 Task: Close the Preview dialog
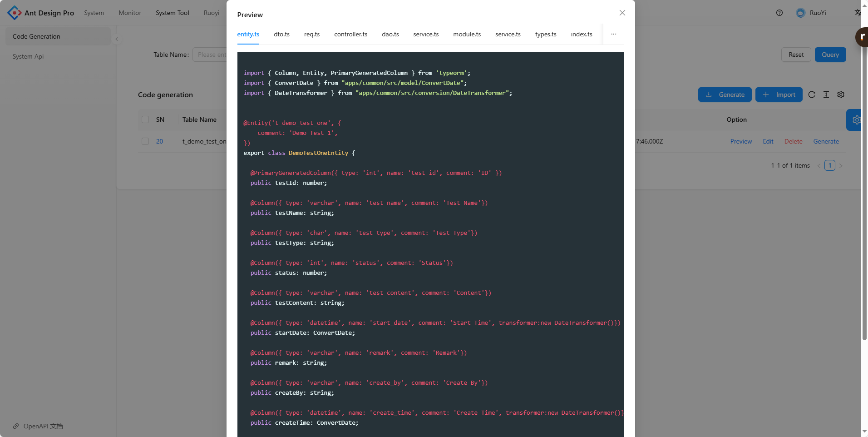pyautogui.click(x=622, y=13)
